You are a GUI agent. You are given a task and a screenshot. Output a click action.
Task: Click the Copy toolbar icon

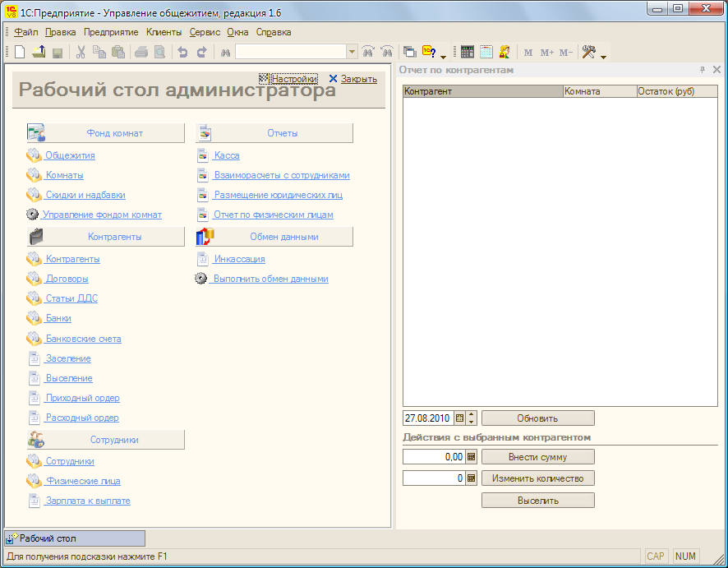[99, 52]
